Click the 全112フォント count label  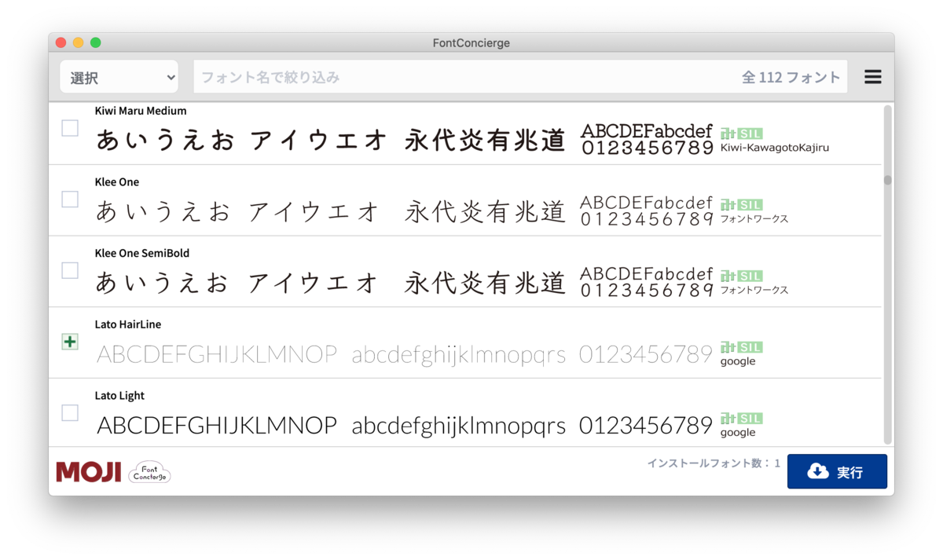[x=791, y=76]
